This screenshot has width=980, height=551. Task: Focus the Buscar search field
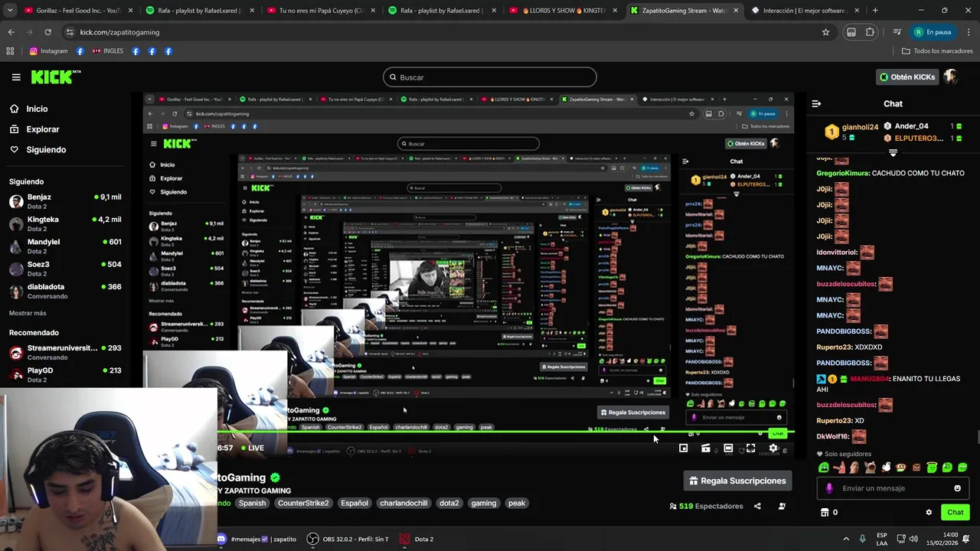489,77
